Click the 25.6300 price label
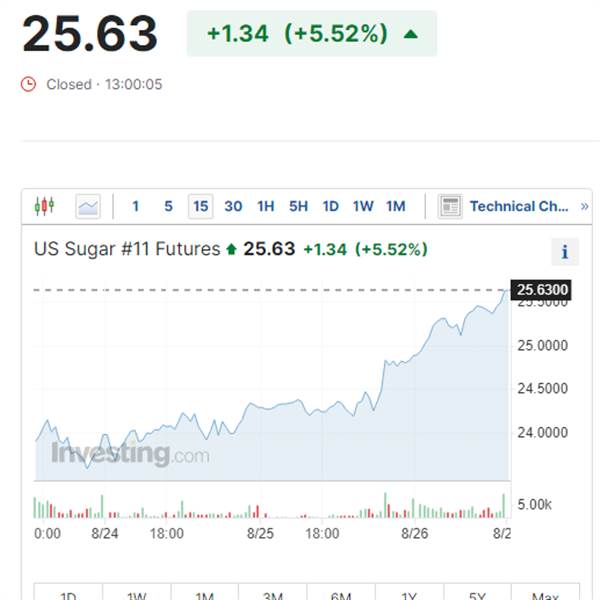The height and width of the screenshot is (600, 600). click(541, 290)
